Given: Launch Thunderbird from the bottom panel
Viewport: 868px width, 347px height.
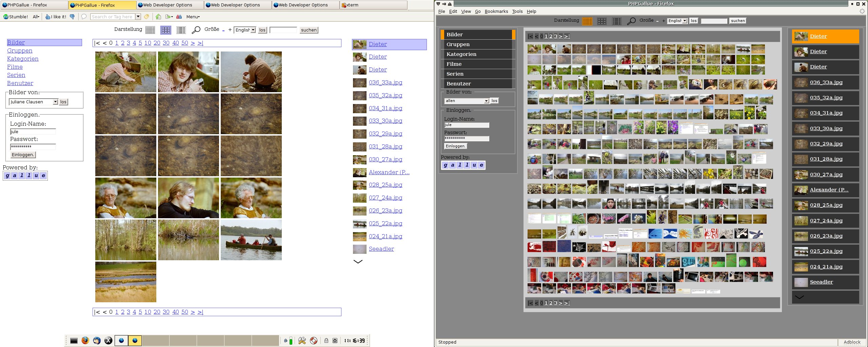Looking at the screenshot, I should [97, 341].
